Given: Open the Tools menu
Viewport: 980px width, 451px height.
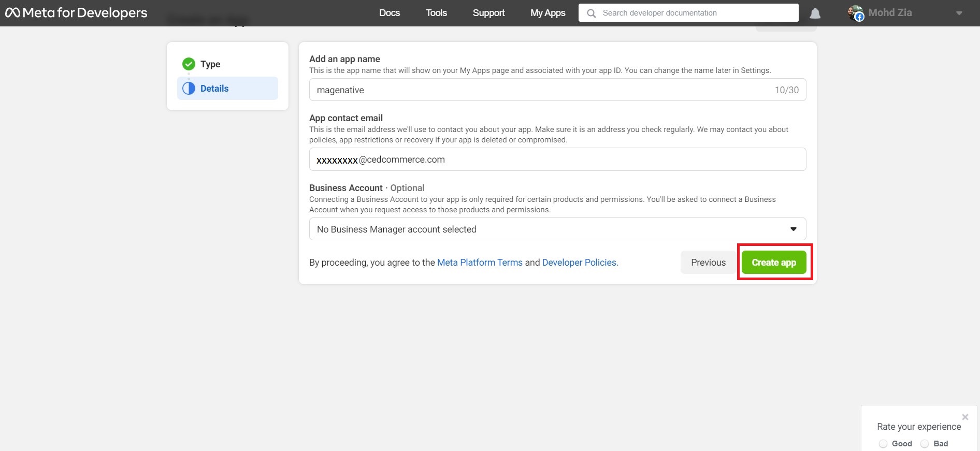Looking at the screenshot, I should point(436,13).
